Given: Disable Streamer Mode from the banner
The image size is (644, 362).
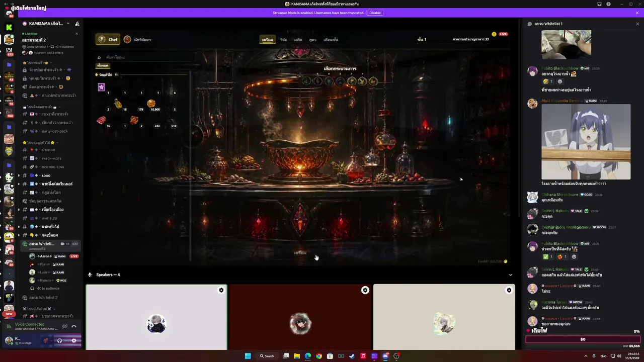Looking at the screenshot, I should pyautogui.click(x=375, y=13).
